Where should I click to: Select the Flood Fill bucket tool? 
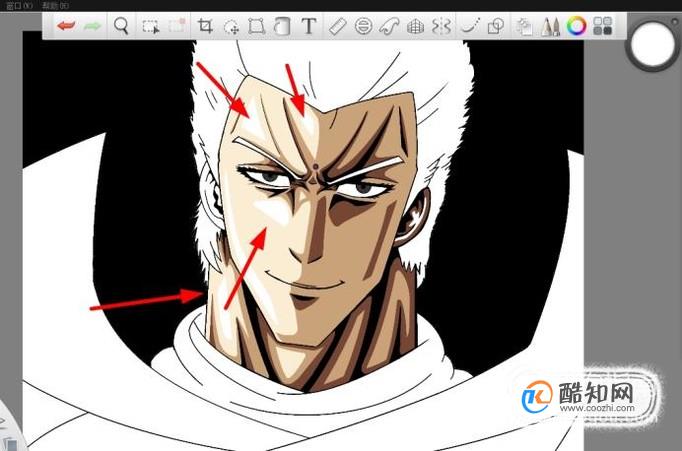282,26
